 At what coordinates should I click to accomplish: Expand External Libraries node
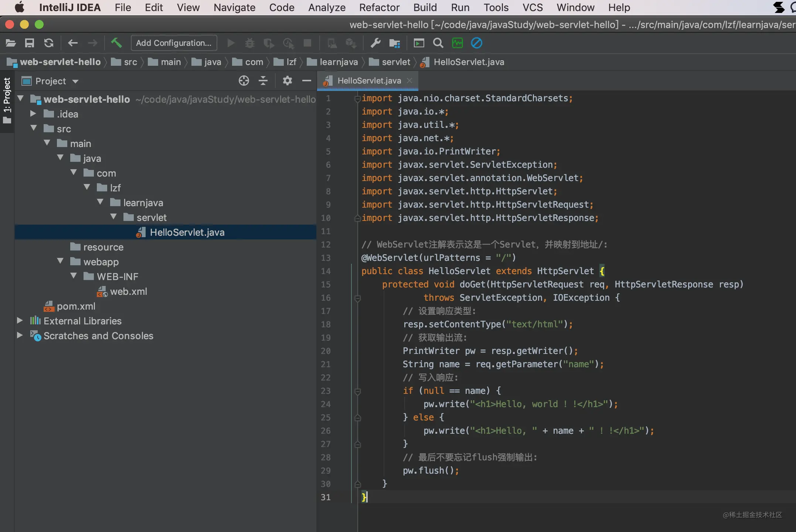pyautogui.click(x=20, y=320)
